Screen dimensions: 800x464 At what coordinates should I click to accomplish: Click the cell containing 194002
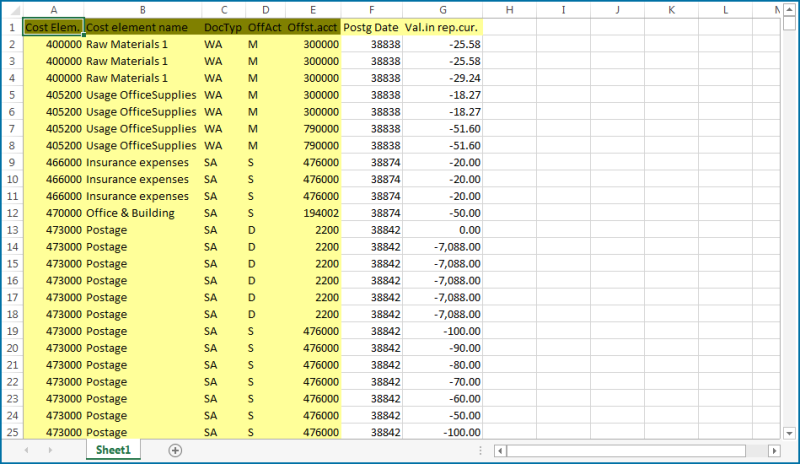point(312,213)
